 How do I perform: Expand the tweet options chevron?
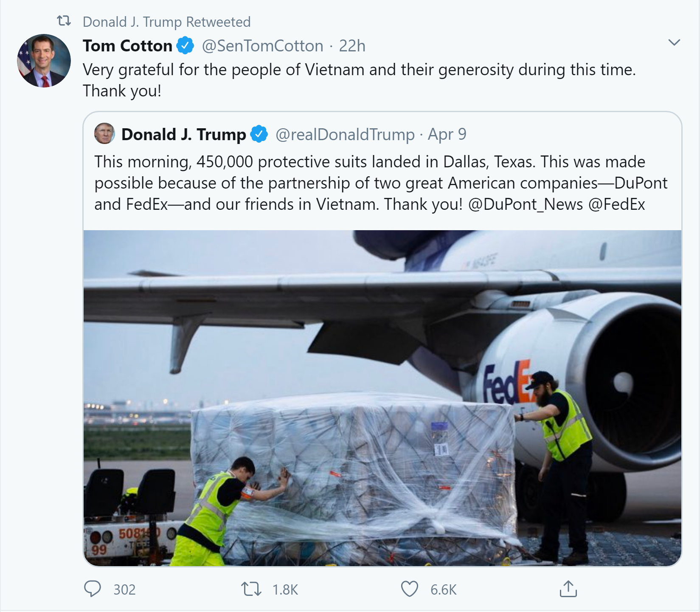coord(674,42)
